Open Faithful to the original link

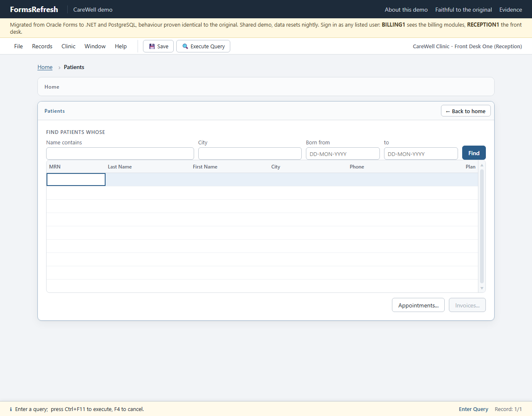[x=463, y=10]
